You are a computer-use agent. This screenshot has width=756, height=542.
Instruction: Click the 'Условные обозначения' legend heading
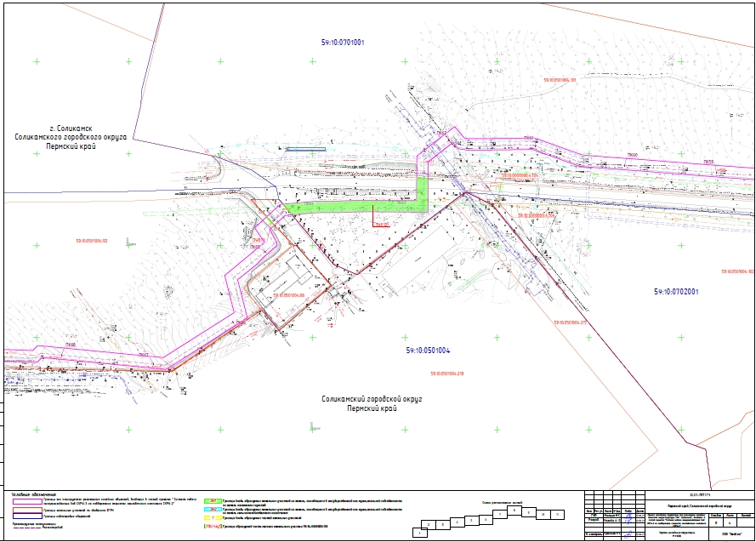33,494
